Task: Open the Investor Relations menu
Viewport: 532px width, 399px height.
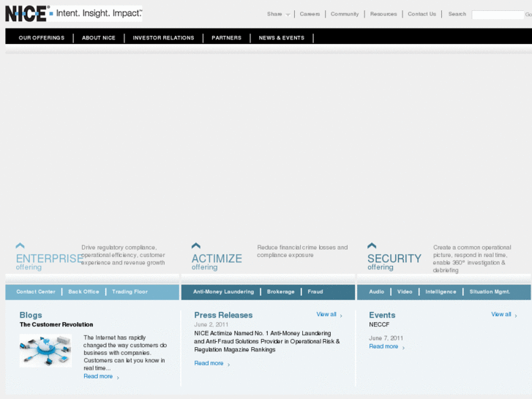Action: pyautogui.click(x=163, y=37)
